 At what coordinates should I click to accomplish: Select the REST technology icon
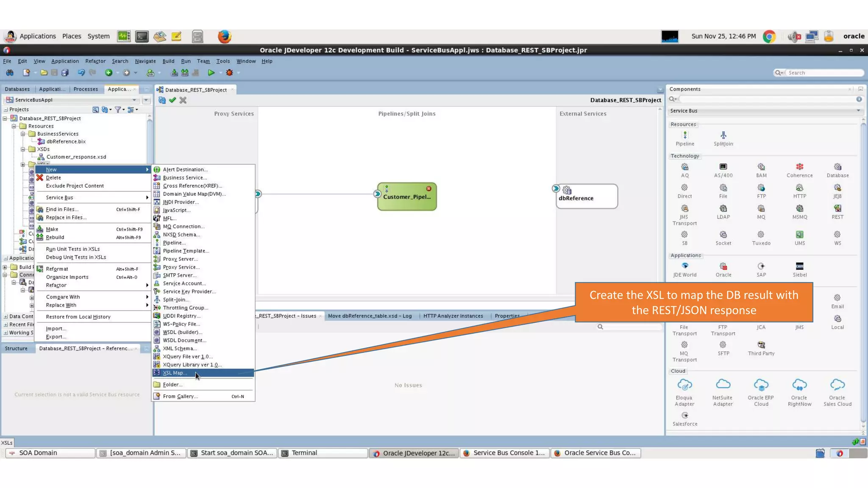click(x=837, y=212)
